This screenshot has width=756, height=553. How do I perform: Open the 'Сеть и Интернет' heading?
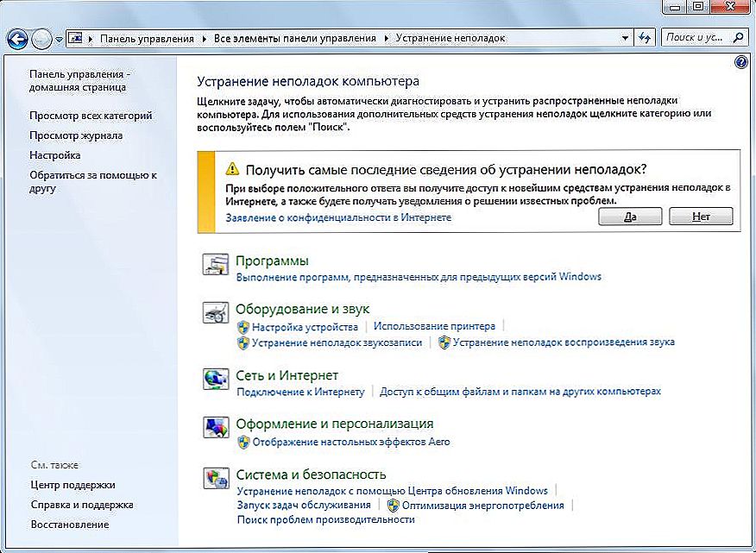[x=287, y=375]
